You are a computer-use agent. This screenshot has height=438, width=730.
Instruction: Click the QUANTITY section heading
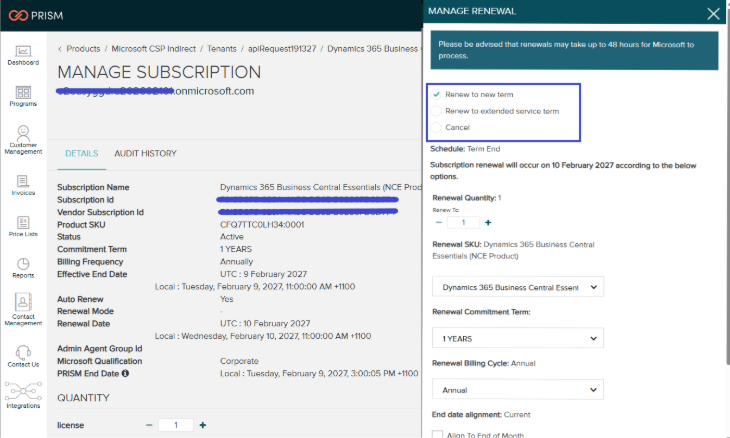[83, 398]
